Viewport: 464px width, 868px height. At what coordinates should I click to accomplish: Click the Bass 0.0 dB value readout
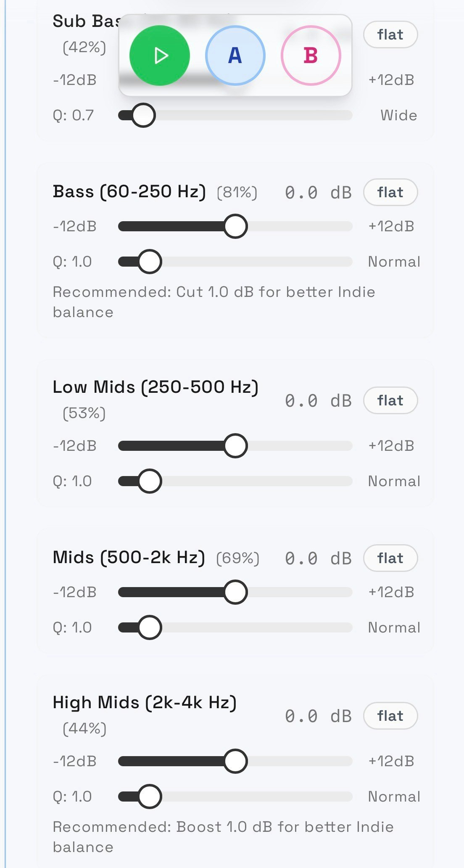point(318,193)
